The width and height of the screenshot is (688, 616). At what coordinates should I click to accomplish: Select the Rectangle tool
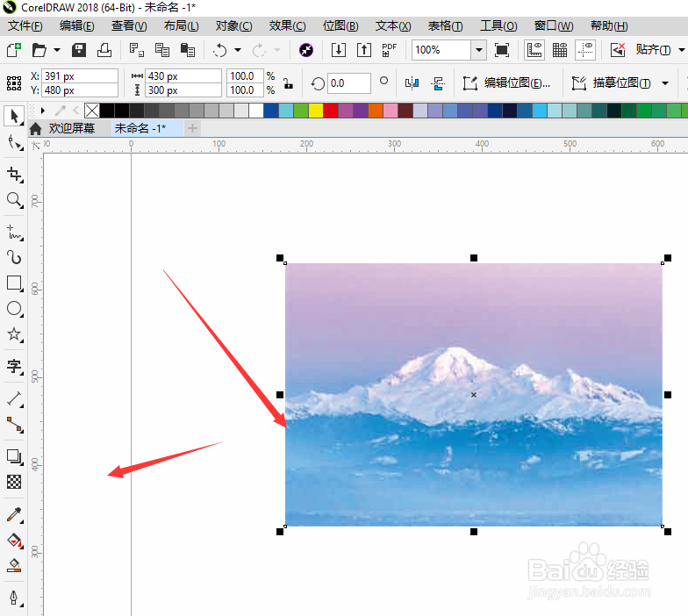14,283
